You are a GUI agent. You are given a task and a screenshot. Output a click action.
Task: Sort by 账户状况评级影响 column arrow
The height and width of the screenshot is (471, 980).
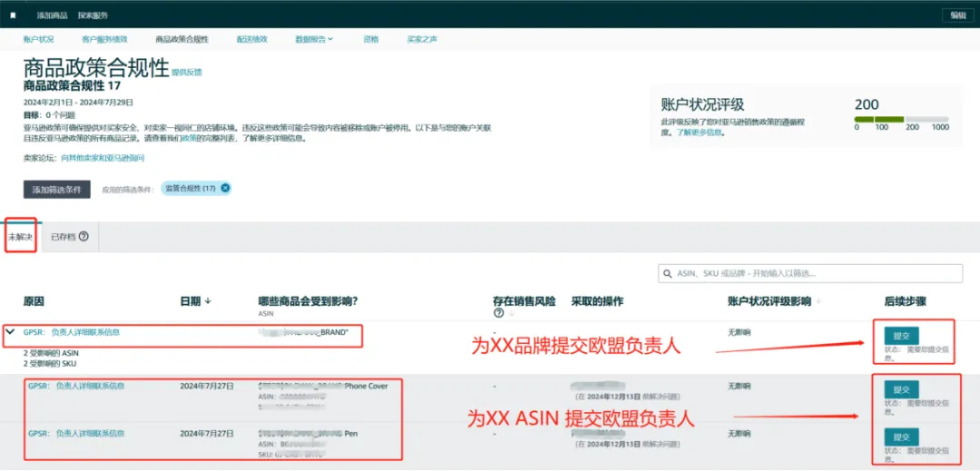(818, 301)
